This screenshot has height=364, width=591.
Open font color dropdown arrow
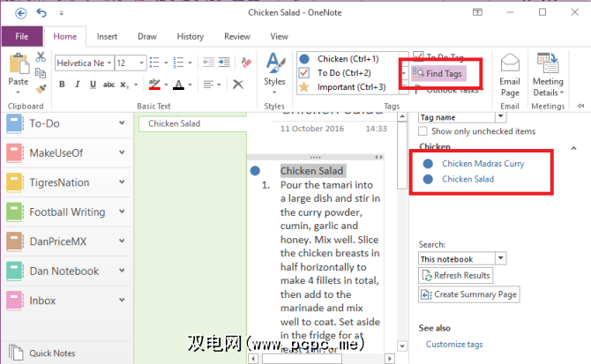(x=190, y=85)
